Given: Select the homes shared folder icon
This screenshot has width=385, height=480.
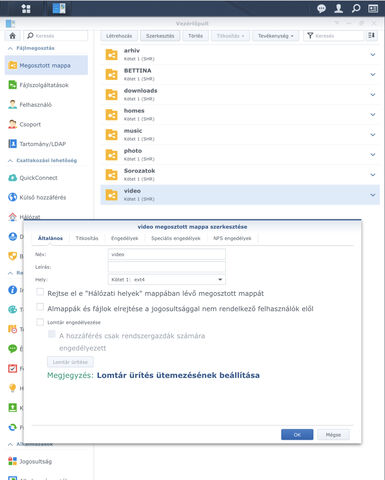Looking at the screenshot, I should tap(111, 114).
